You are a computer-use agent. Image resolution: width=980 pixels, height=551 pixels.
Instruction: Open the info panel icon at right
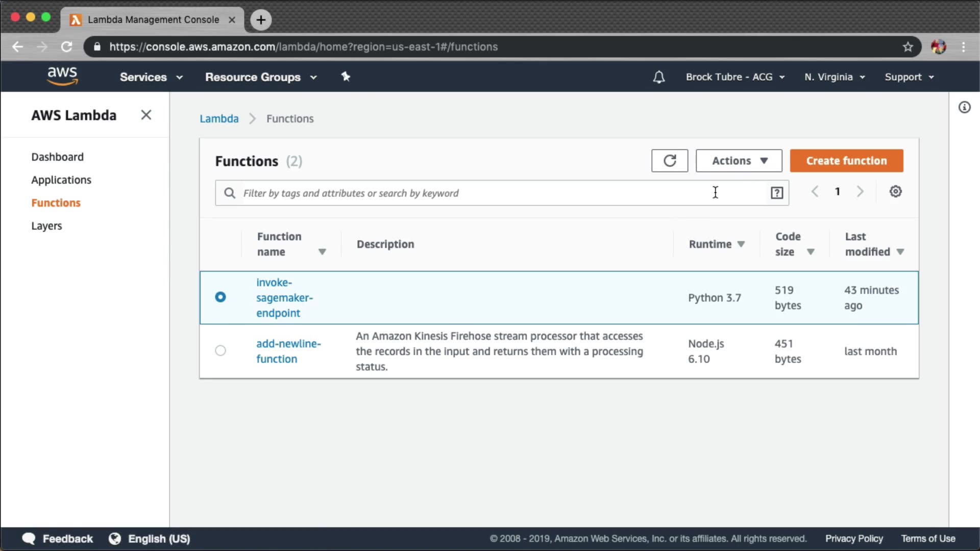tap(964, 107)
